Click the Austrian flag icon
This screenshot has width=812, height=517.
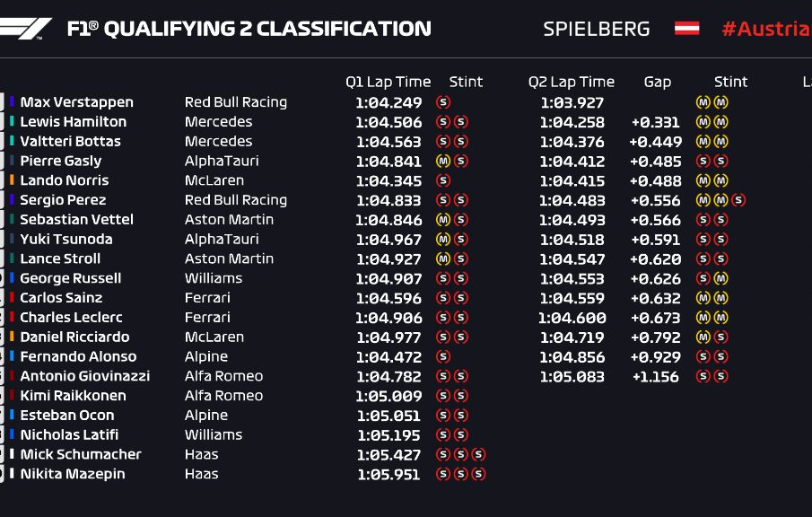click(687, 29)
